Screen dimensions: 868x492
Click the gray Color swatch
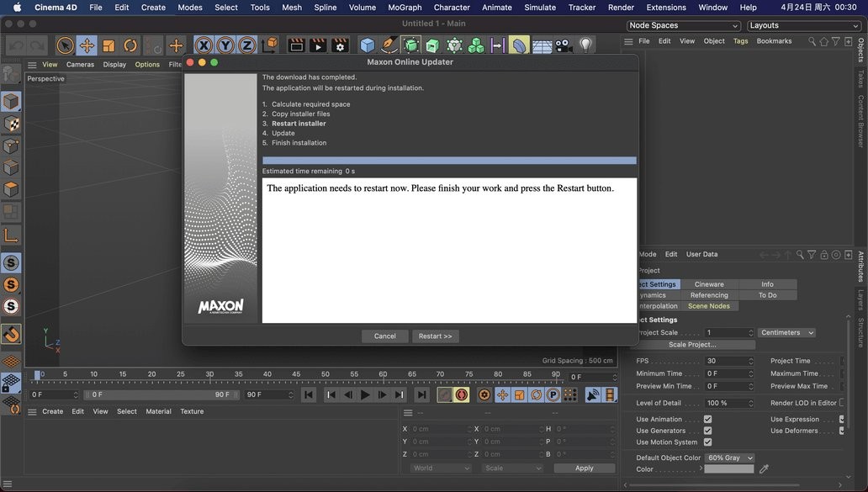[x=728, y=469]
